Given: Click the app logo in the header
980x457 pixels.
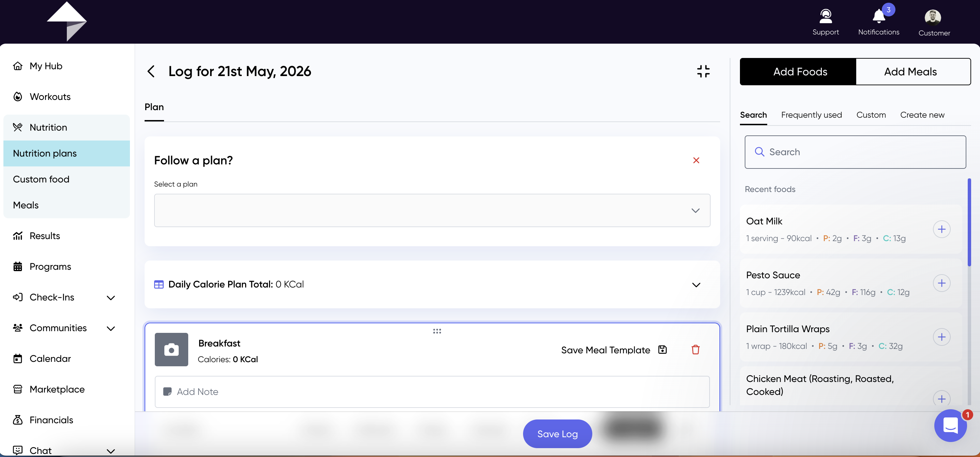Looking at the screenshot, I should [66, 21].
